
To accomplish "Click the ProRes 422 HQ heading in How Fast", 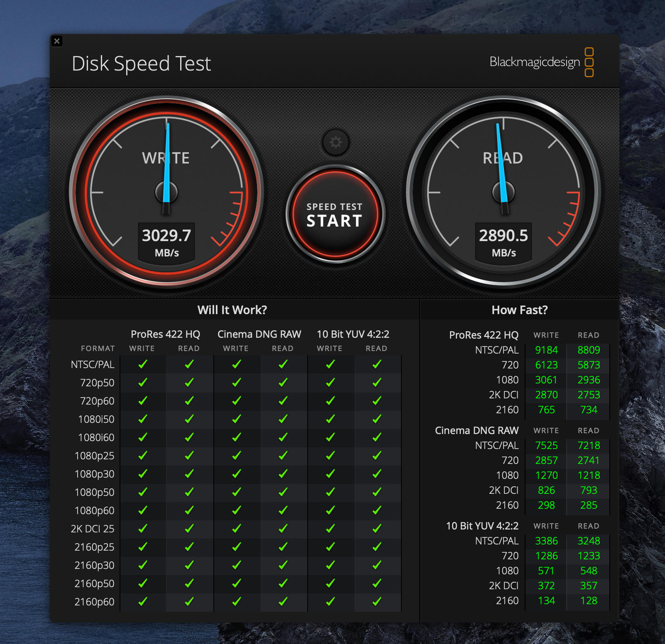I will [x=484, y=335].
